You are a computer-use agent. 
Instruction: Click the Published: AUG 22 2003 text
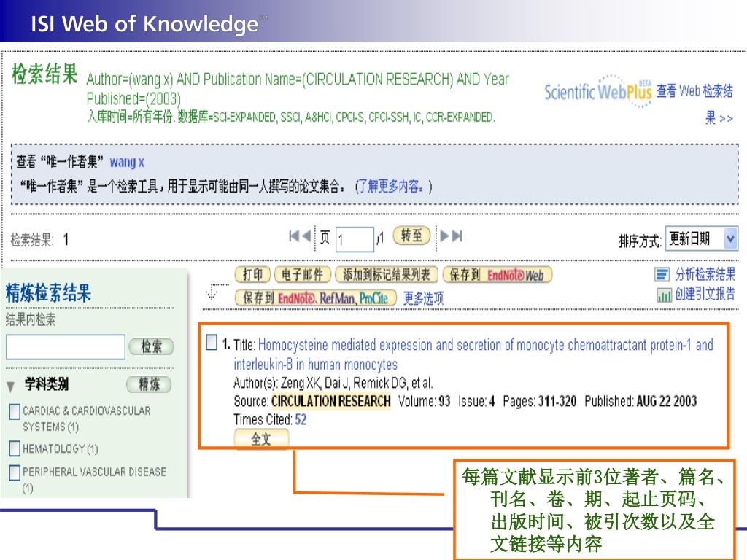point(640,402)
